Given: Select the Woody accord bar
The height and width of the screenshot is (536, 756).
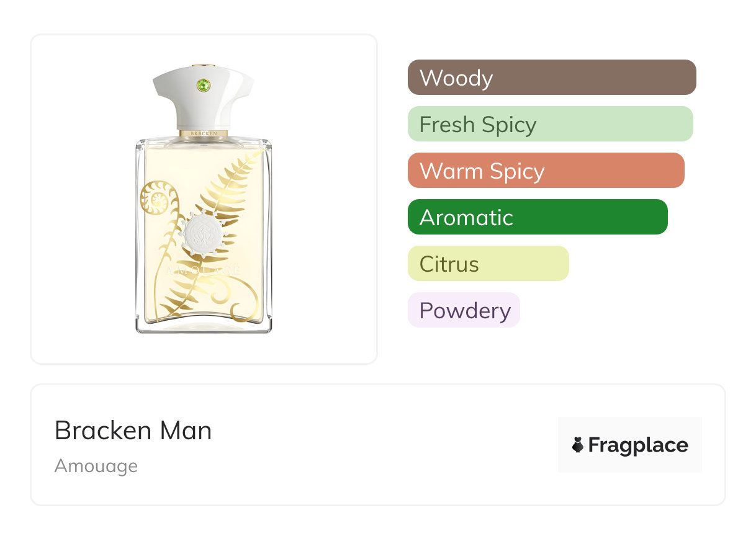Looking at the screenshot, I should coord(551,78).
